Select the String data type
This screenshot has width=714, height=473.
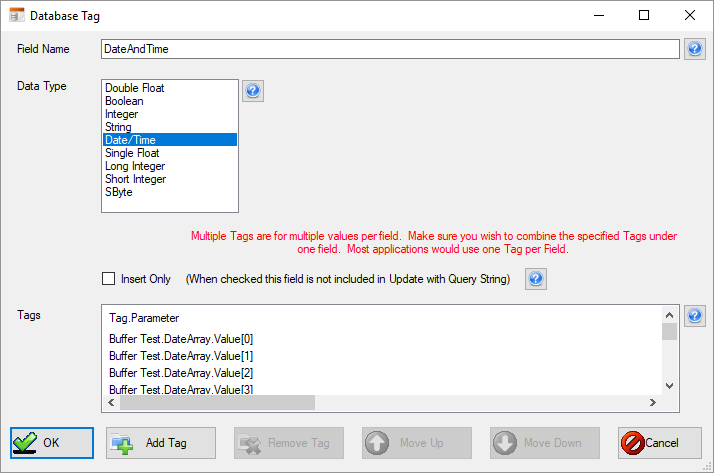[x=118, y=127]
